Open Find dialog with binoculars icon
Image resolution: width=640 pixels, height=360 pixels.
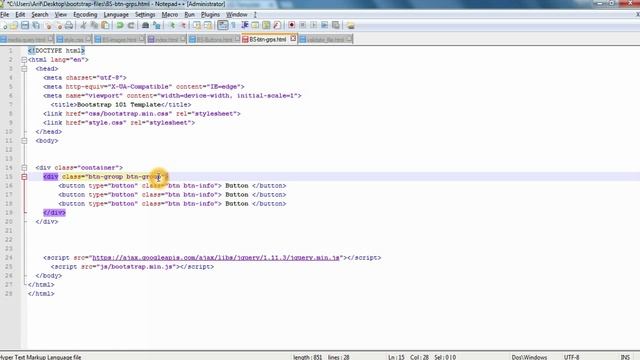pyautogui.click(x=145, y=25)
